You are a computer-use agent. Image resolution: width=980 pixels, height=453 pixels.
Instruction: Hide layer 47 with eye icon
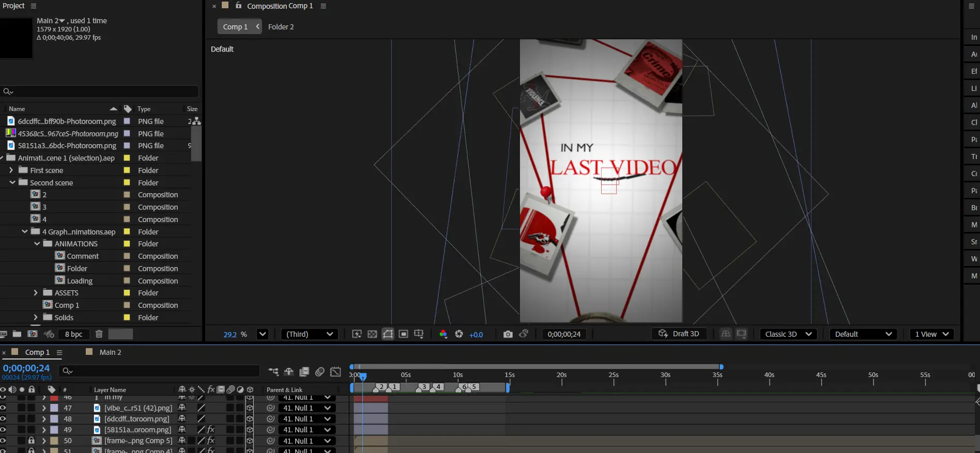coord(3,408)
